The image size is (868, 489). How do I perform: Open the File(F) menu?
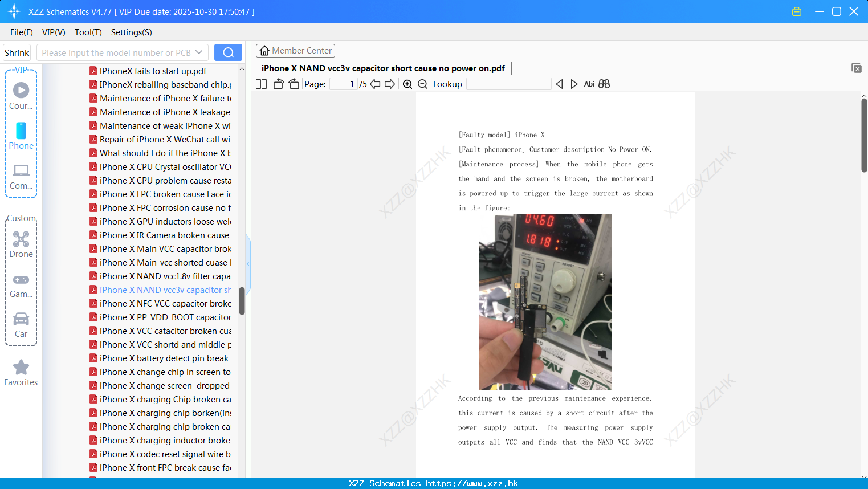pyautogui.click(x=22, y=32)
